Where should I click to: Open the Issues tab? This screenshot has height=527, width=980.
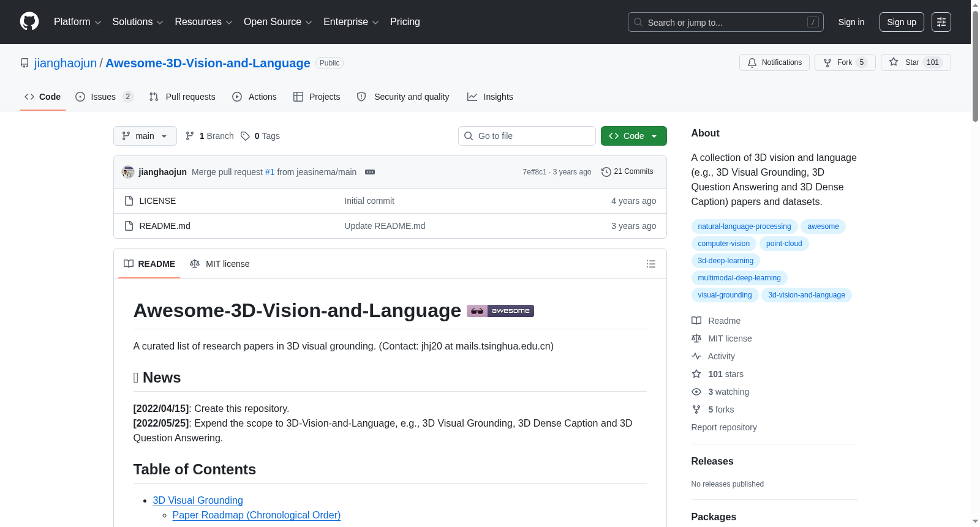tap(104, 97)
